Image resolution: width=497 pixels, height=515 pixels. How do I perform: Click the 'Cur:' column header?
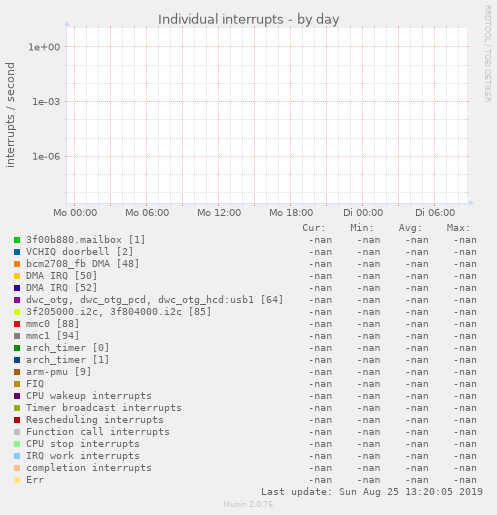314,228
